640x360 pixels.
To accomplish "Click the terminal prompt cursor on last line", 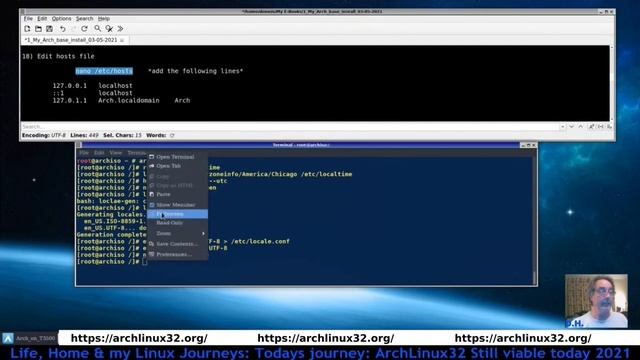I will pos(144,262).
